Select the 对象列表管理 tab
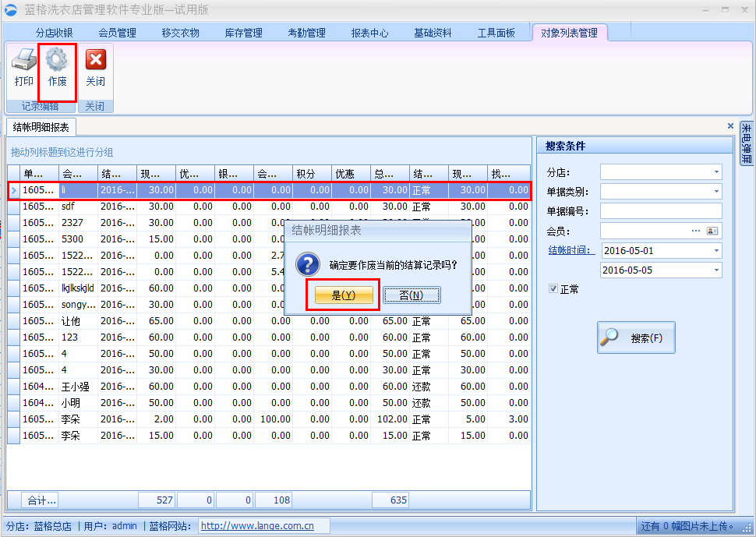This screenshot has height=537, width=756. [570, 33]
